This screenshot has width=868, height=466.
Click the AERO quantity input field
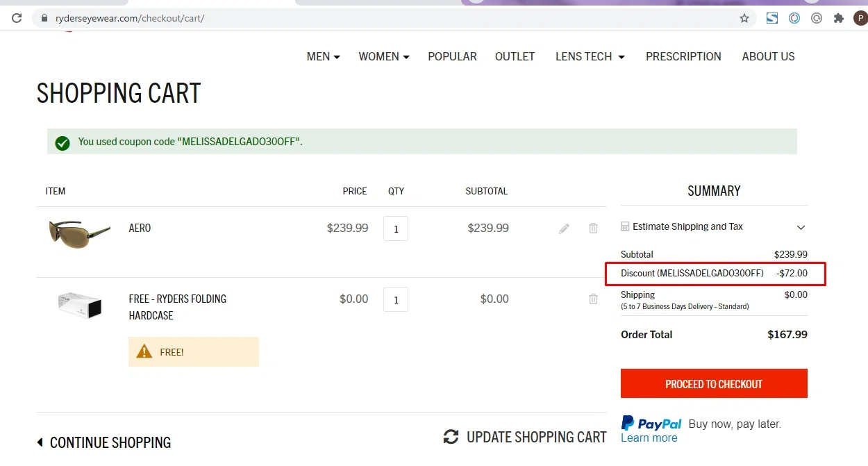coord(396,228)
